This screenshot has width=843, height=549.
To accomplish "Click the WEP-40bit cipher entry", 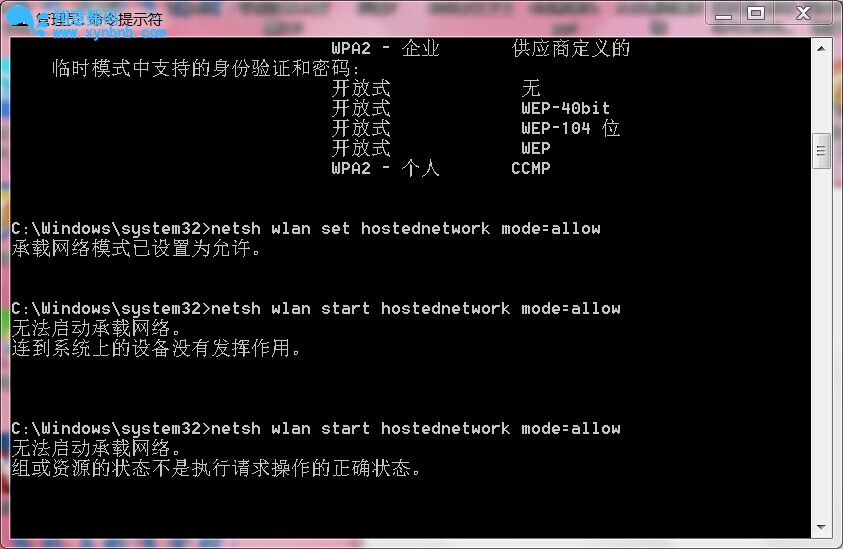I will pos(566,108).
